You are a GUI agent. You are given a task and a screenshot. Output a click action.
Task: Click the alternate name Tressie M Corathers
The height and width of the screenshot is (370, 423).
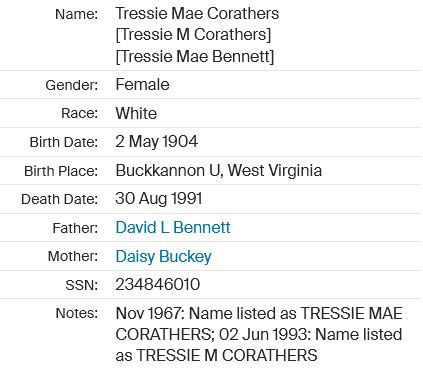click(x=193, y=35)
